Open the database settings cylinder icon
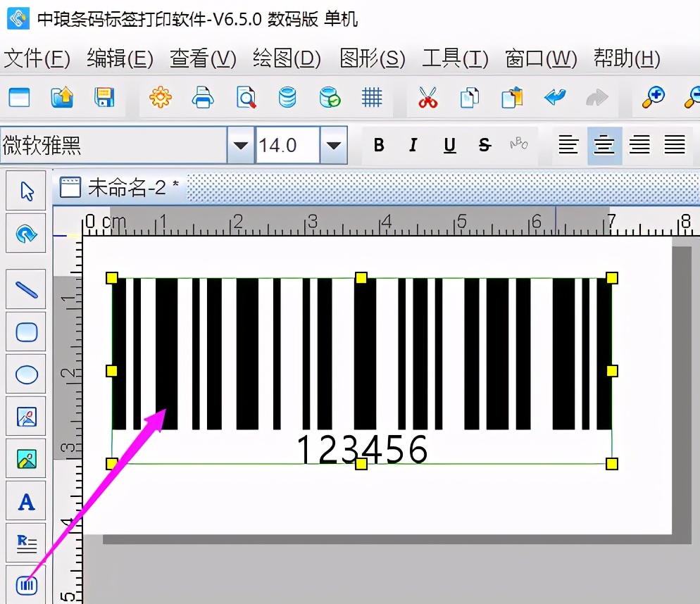The width and height of the screenshot is (700, 604). pos(287,97)
